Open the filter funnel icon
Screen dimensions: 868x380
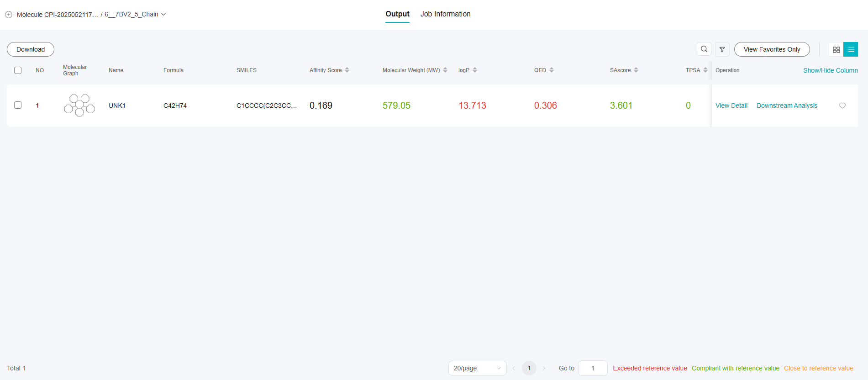point(722,49)
